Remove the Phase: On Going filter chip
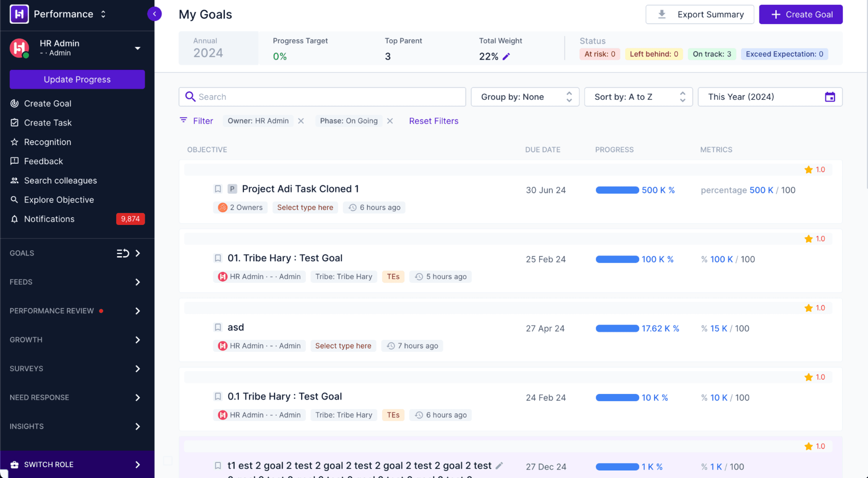Viewport: 868px width, 478px height. coord(390,121)
